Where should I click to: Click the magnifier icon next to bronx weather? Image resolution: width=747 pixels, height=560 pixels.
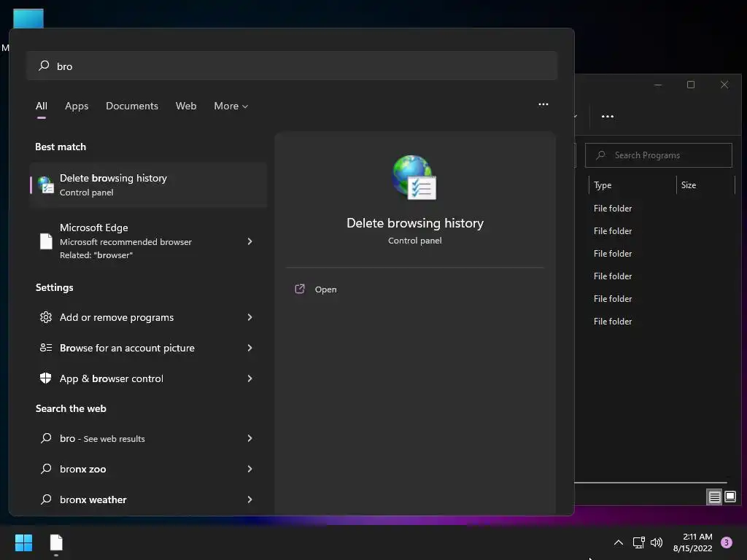(46, 499)
